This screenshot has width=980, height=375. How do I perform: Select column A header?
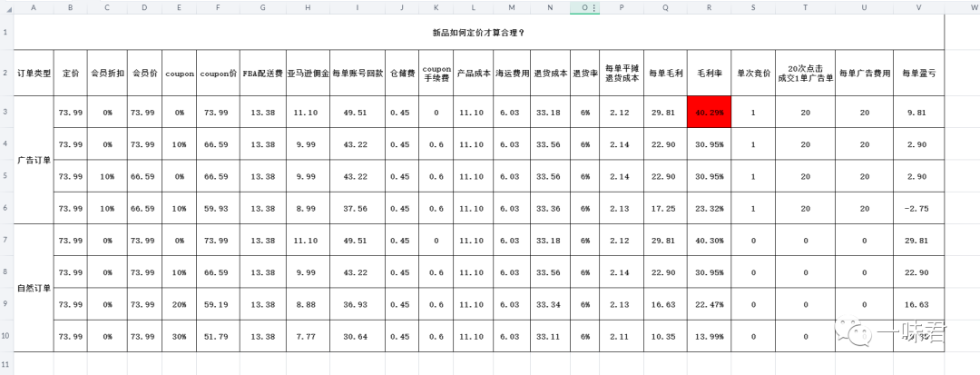(34, 8)
